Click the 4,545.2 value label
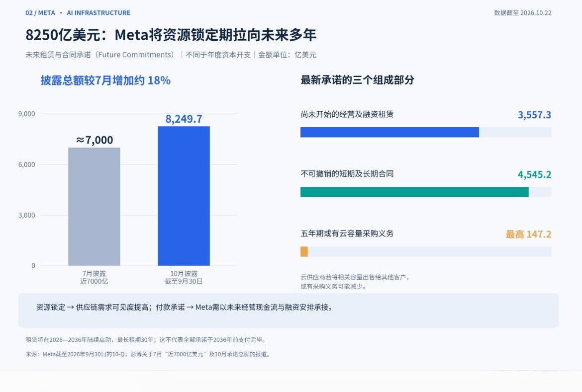The width and height of the screenshot is (582, 392). (534, 174)
